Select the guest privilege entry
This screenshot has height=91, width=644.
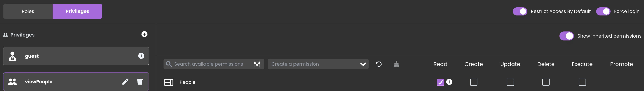75,56
